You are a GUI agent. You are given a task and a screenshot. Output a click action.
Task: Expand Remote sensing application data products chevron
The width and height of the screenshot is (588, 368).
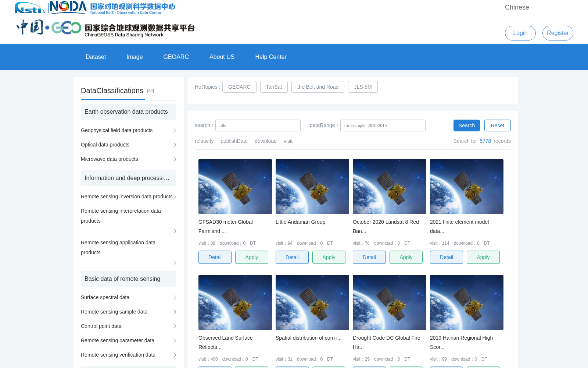click(175, 263)
